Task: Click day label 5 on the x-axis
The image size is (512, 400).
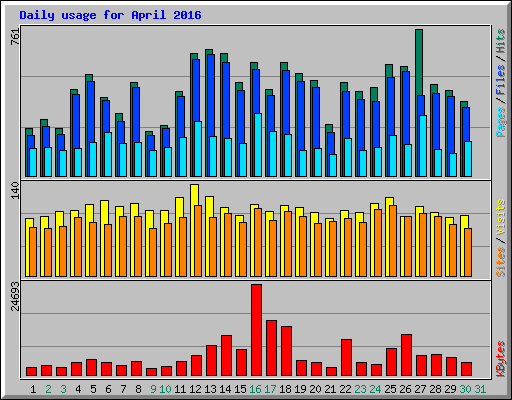Action: [x=93, y=389]
